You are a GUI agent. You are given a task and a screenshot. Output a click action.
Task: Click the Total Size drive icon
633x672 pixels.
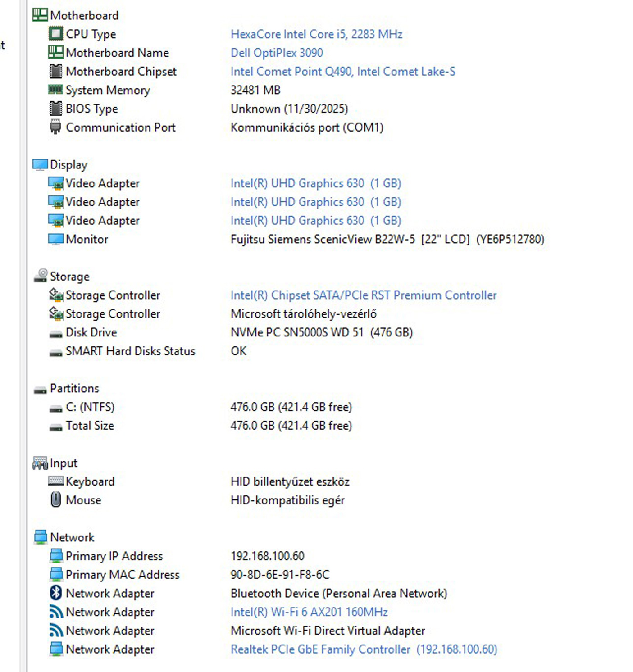coord(56,427)
